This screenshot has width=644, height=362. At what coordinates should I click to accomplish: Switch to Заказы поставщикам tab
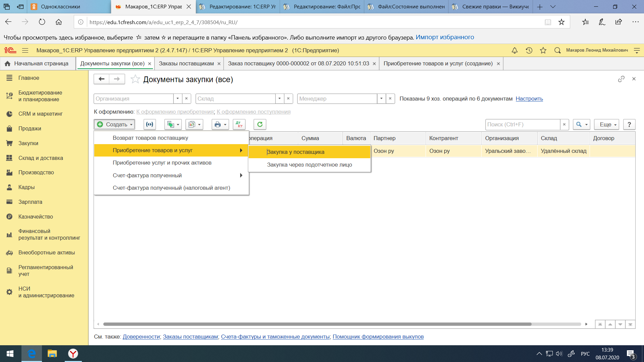pos(186,63)
